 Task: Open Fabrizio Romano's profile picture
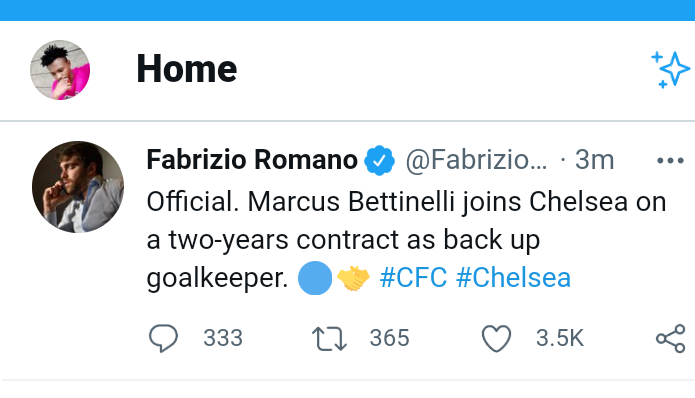pyautogui.click(x=78, y=187)
